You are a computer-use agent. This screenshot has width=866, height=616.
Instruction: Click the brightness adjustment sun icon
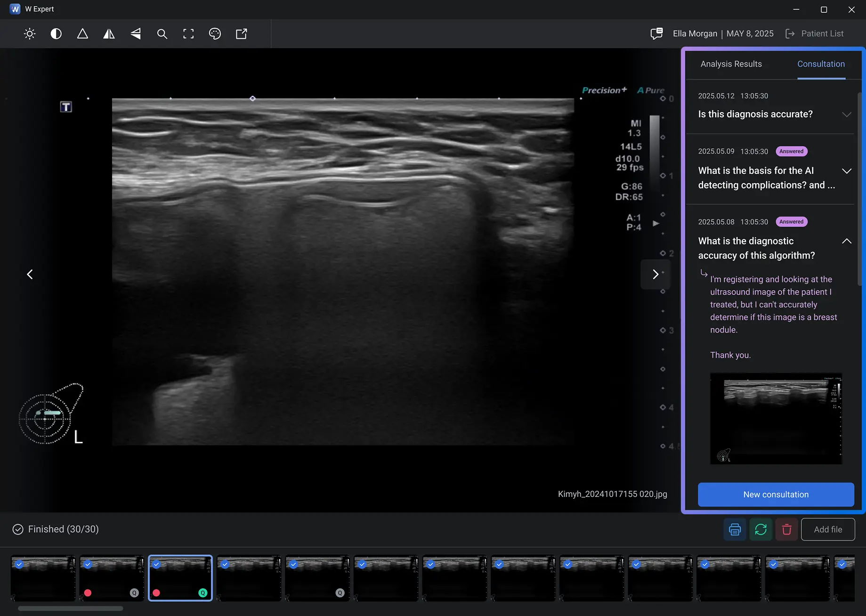(x=30, y=34)
